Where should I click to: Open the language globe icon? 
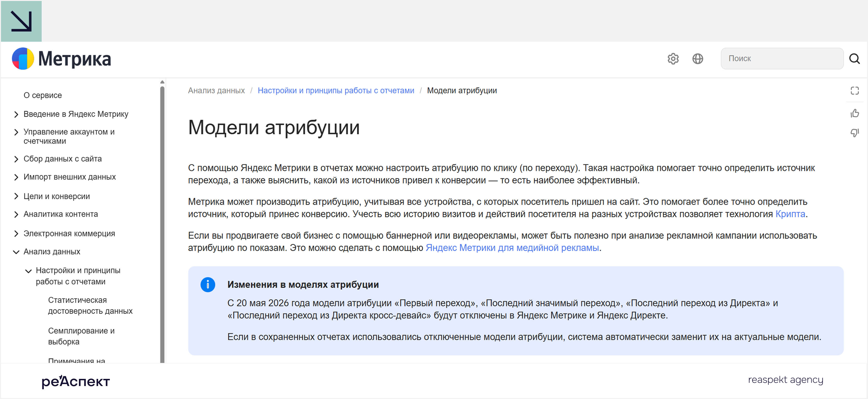coord(698,59)
